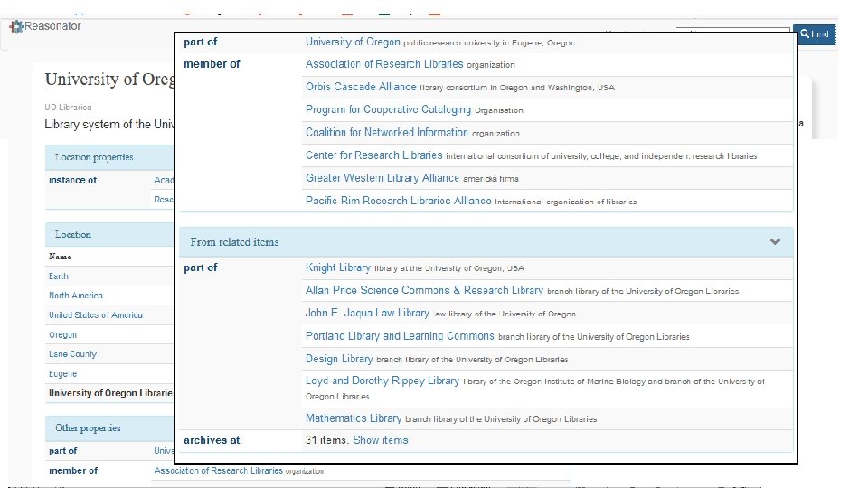Click the Find search button
868x488 pixels.
click(x=814, y=34)
